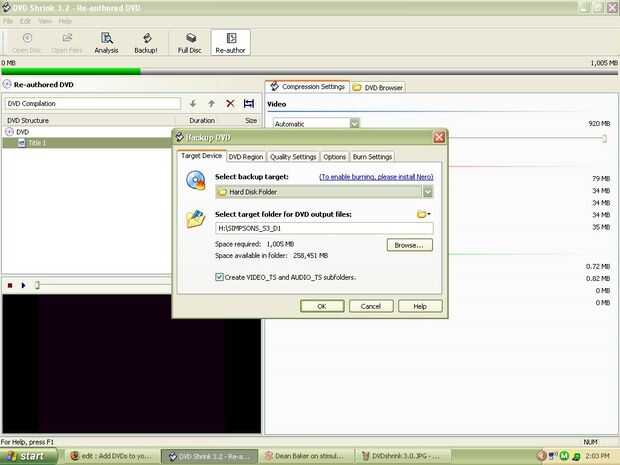Move title up with up arrow icon
This screenshot has width=620, height=465.
212,104
